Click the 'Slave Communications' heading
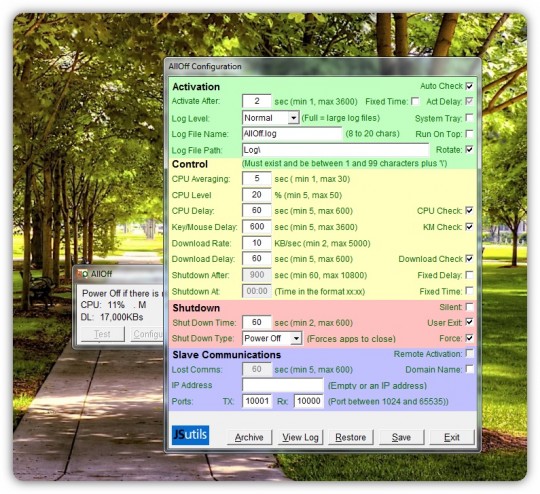Screen dimensions: 540x494 tap(227, 355)
